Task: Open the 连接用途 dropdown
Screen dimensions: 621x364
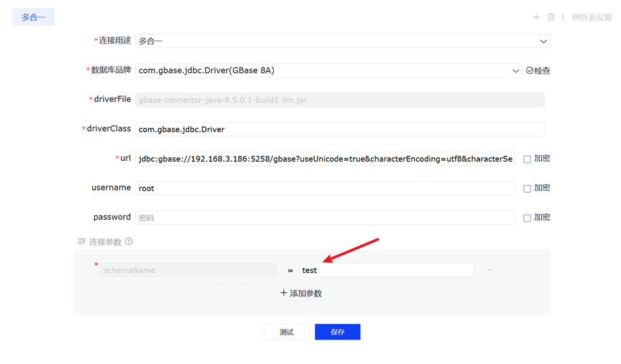Action: (342, 41)
